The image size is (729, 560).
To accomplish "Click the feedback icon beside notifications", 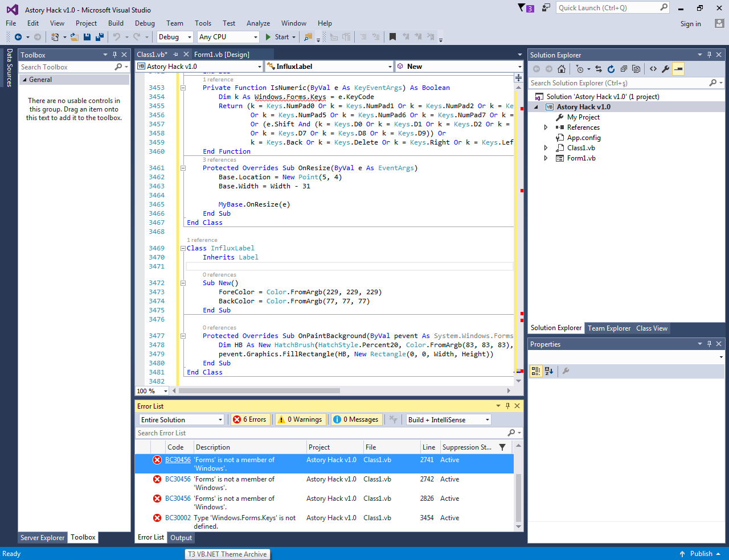I will coord(546,8).
